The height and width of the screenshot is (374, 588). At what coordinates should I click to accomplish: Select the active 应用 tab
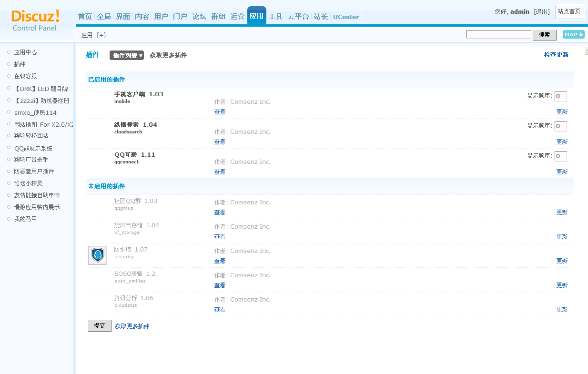click(x=256, y=16)
